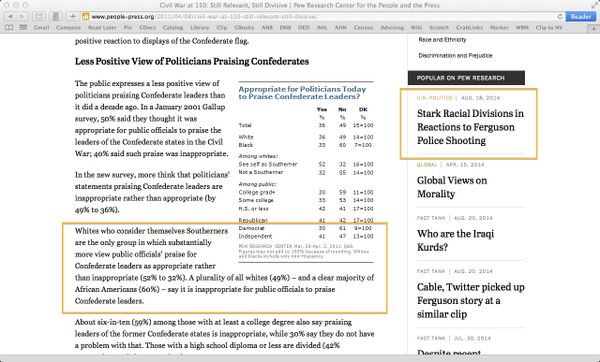Open Cable, Twitter picked up Ferguson story
The image size is (600, 362).
pyautogui.click(x=471, y=300)
